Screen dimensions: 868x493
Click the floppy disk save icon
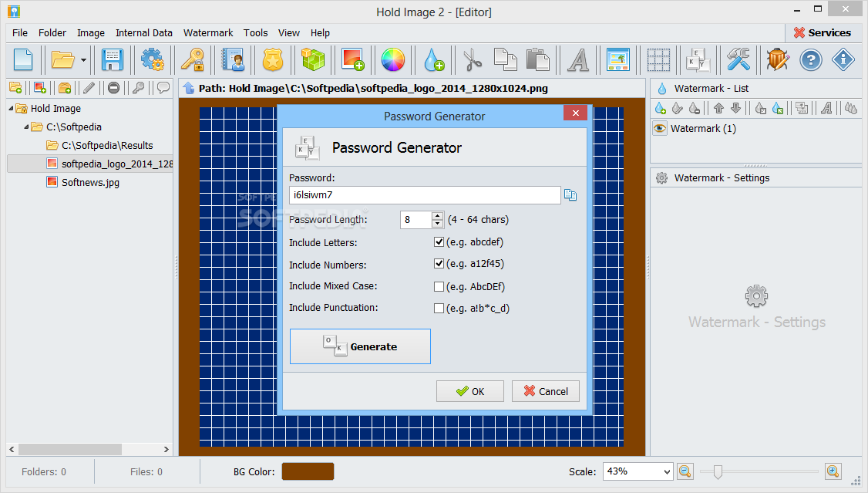pyautogui.click(x=112, y=59)
